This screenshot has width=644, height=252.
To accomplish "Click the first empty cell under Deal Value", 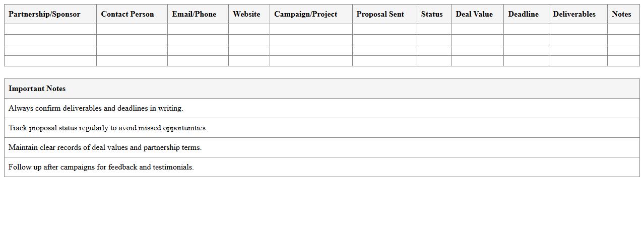I will click(477, 29).
